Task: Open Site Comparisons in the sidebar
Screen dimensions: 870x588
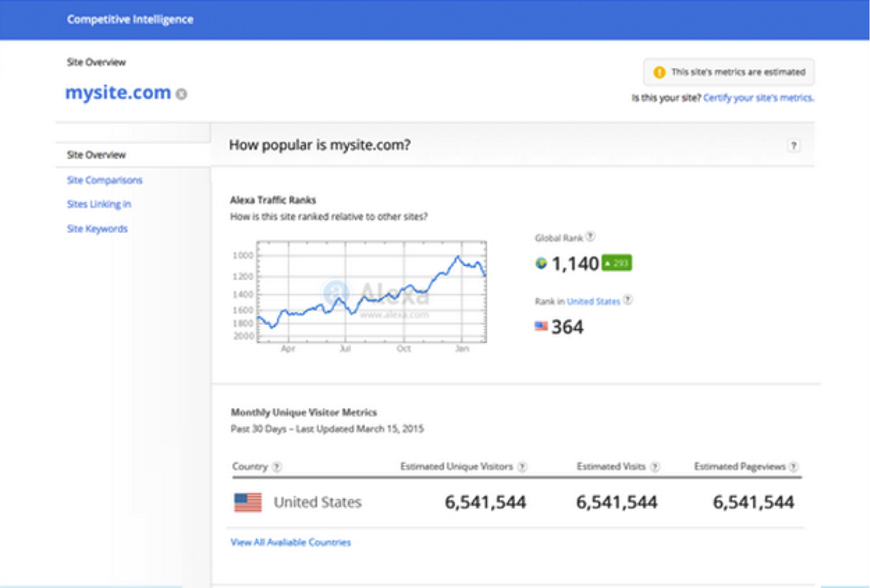Action: click(104, 180)
